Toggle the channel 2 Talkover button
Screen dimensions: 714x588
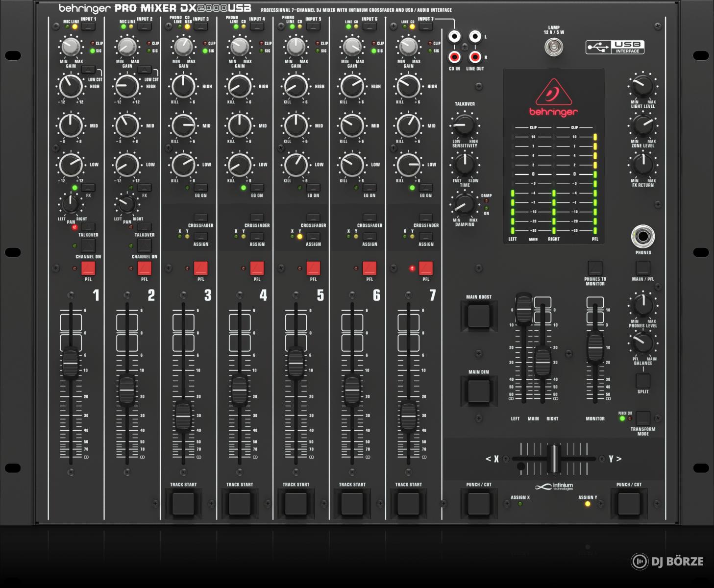(x=145, y=227)
